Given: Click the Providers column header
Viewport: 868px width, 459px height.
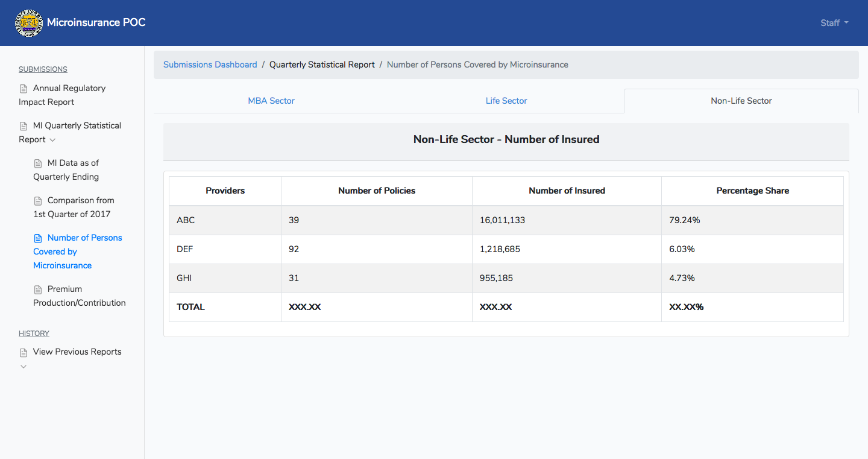Looking at the screenshot, I should [225, 191].
